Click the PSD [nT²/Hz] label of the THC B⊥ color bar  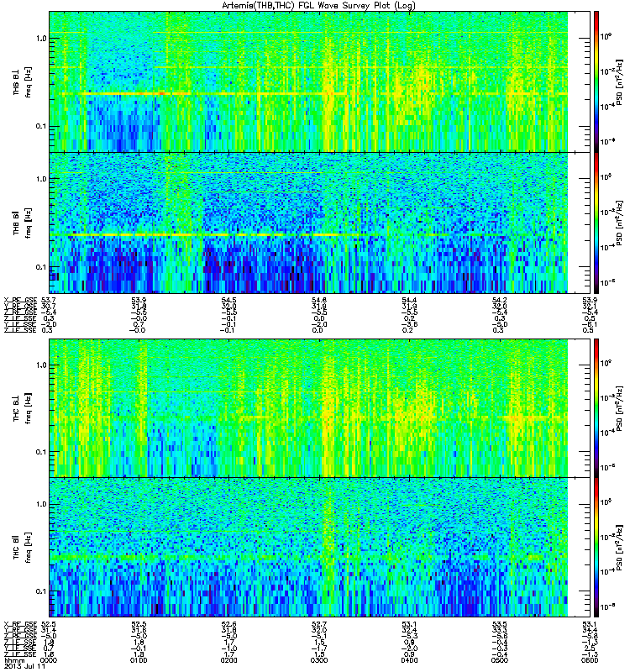(x=619, y=407)
